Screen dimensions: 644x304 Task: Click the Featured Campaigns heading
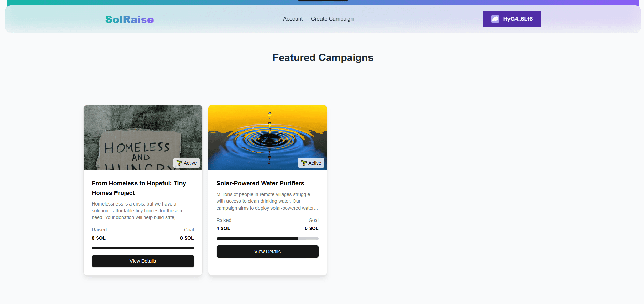[323, 58]
